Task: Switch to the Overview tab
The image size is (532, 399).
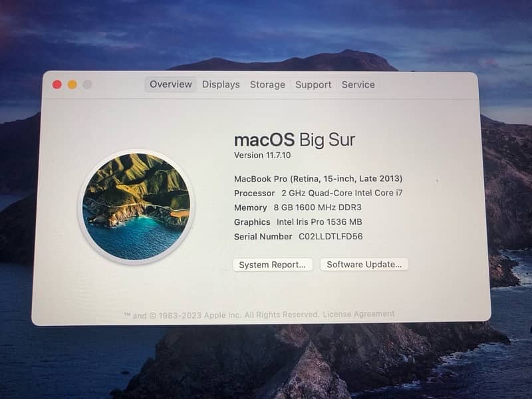Action: [x=171, y=84]
